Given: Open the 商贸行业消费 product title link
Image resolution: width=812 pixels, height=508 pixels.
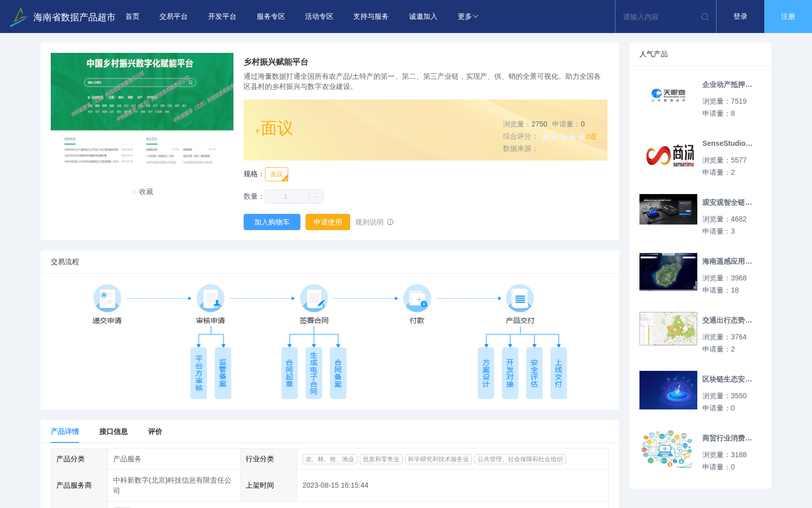Looking at the screenshot, I should [x=727, y=438].
